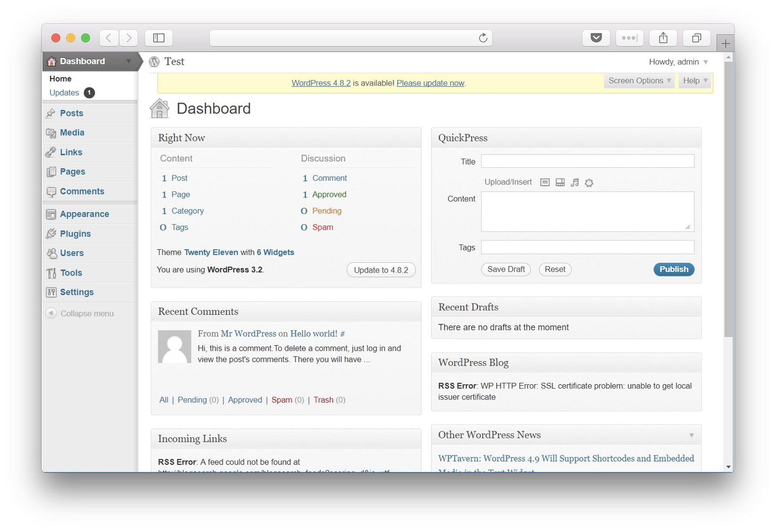Screen dimensions: 776x532
Task: Filter comments by Trash link
Action: [x=323, y=400]
